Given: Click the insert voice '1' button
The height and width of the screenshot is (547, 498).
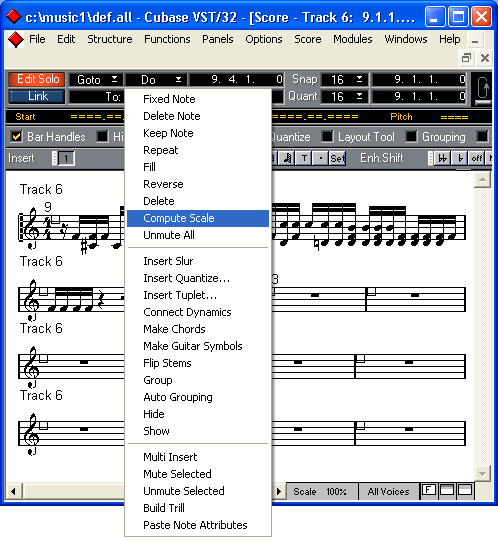Looking at the screenshot, I should (66, 159).
